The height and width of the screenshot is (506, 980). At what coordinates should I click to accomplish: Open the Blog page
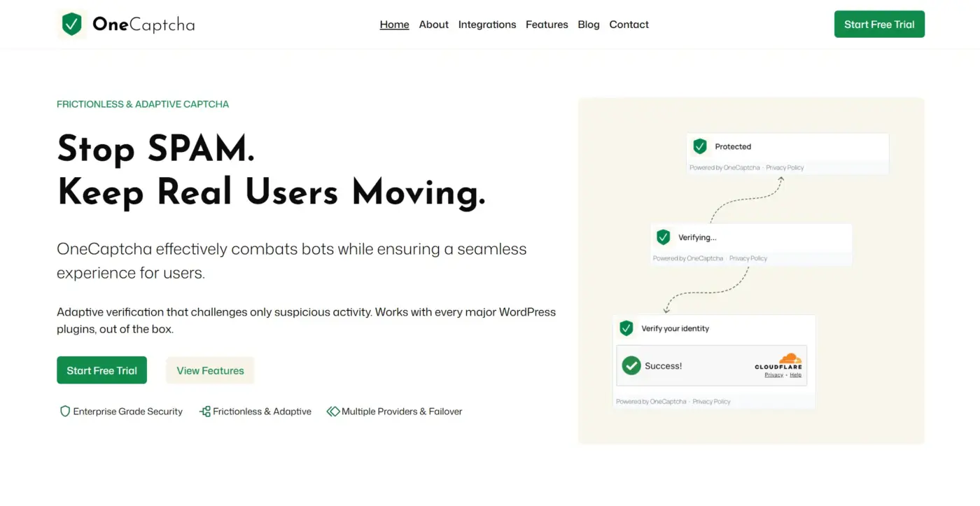pos(589,24)
